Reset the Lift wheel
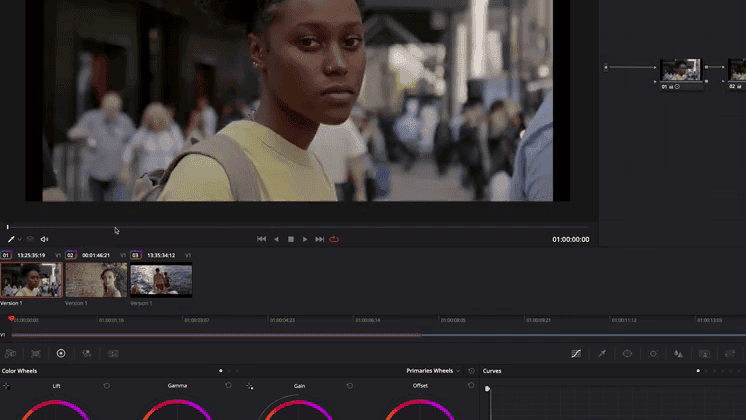The height and width of the screenshot is (420, 746). (107, 386)
